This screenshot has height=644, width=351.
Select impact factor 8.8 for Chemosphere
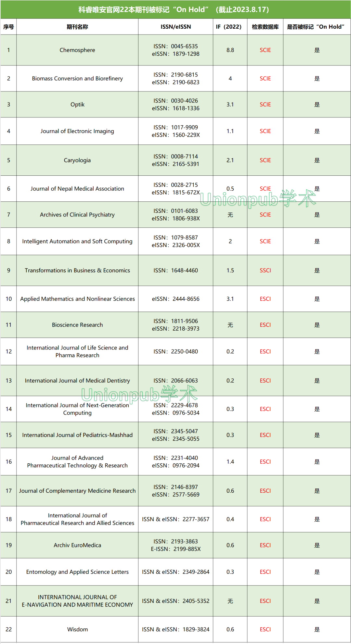click(230, 50)
